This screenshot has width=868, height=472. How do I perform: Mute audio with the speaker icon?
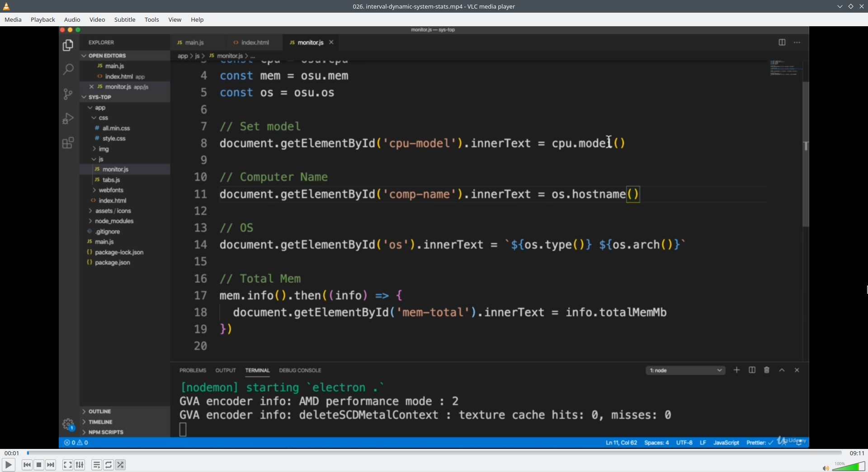click(826, 468)
